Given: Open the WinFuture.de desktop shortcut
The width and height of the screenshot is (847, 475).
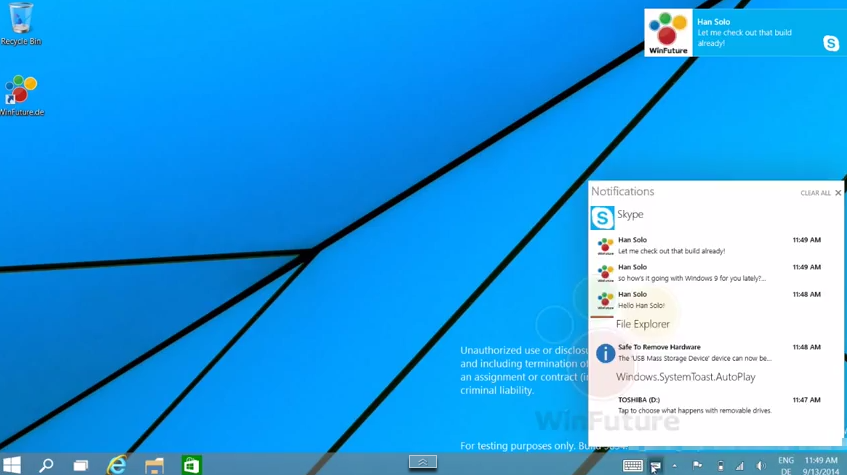Looking at the screenshot, I should coord(21,92).
